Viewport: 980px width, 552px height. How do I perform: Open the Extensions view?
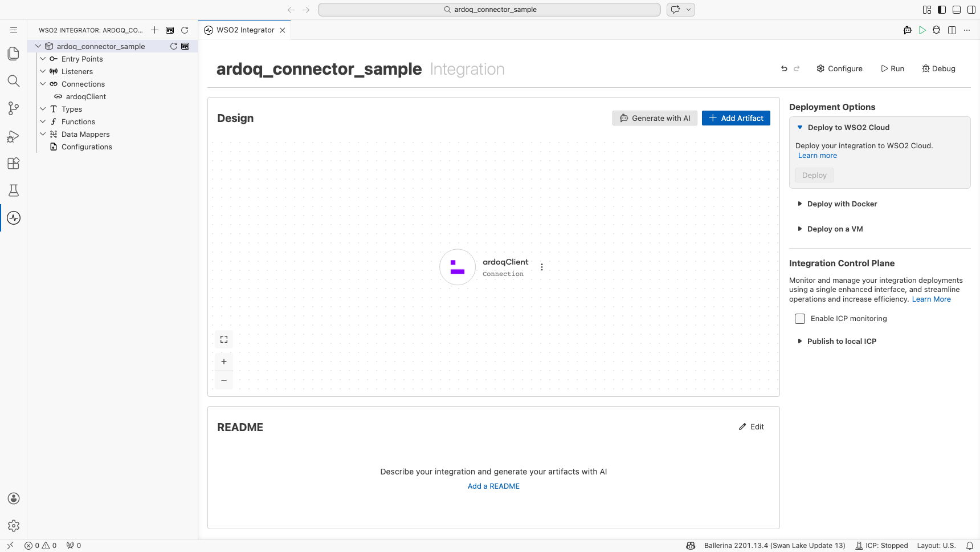click(x=14, y=163)
